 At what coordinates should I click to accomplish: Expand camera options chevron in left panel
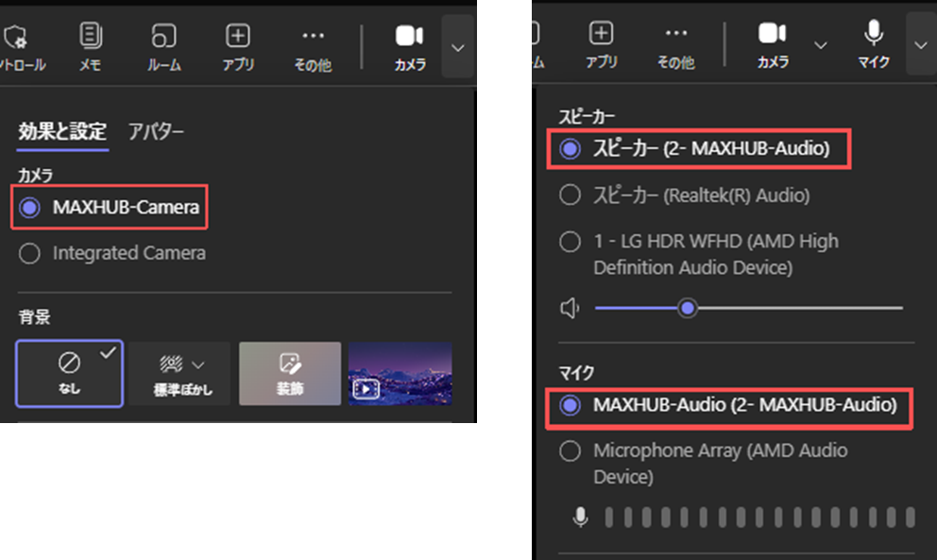click(x=458, y=48)
